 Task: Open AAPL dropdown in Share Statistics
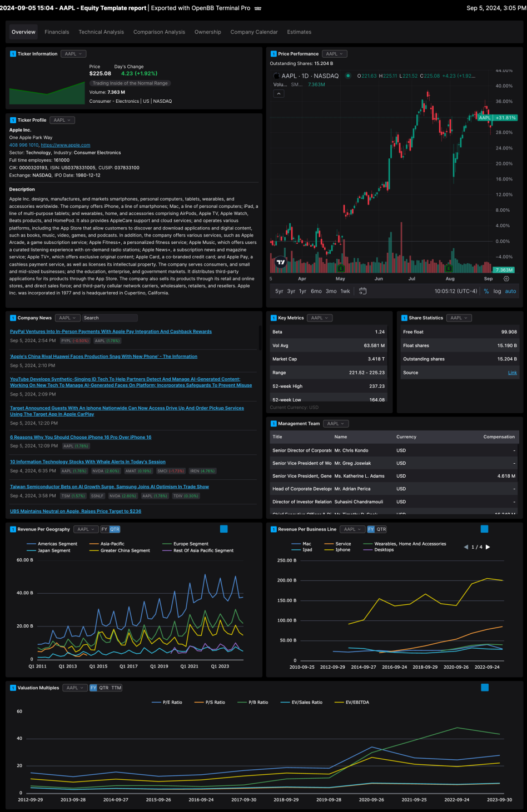[x=459, y=318]
